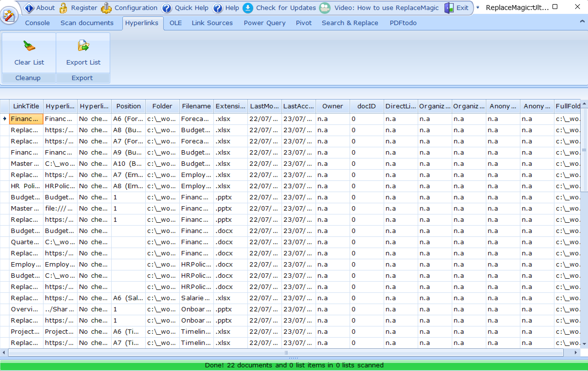Select the PDFtodo tab
Screen dimensions: 588x371
tap(403, 23)
